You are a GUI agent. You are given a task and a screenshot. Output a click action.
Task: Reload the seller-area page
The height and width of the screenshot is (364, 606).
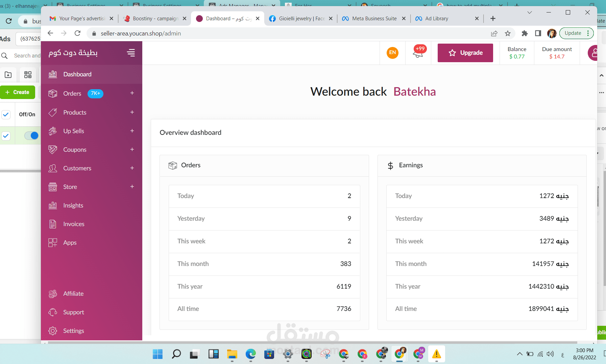tap(77, 33)
